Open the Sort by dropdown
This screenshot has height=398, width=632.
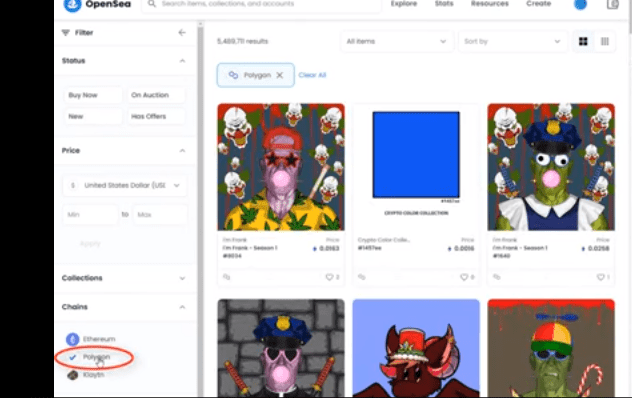tap(512, 41)
